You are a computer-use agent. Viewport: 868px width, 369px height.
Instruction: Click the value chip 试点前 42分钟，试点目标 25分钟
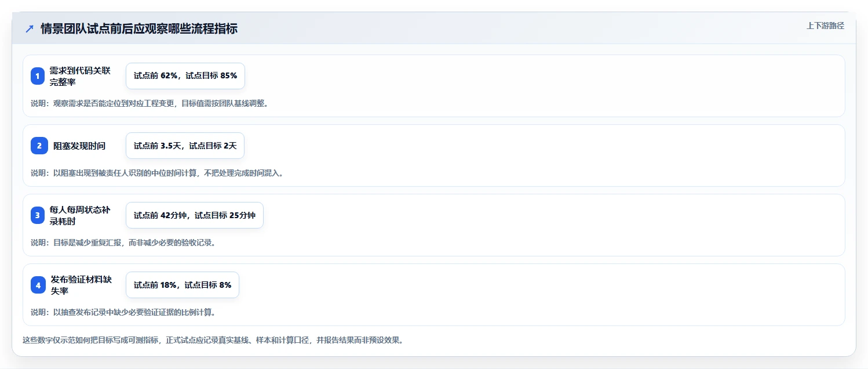pyautogui.click(x=195, y=215)
